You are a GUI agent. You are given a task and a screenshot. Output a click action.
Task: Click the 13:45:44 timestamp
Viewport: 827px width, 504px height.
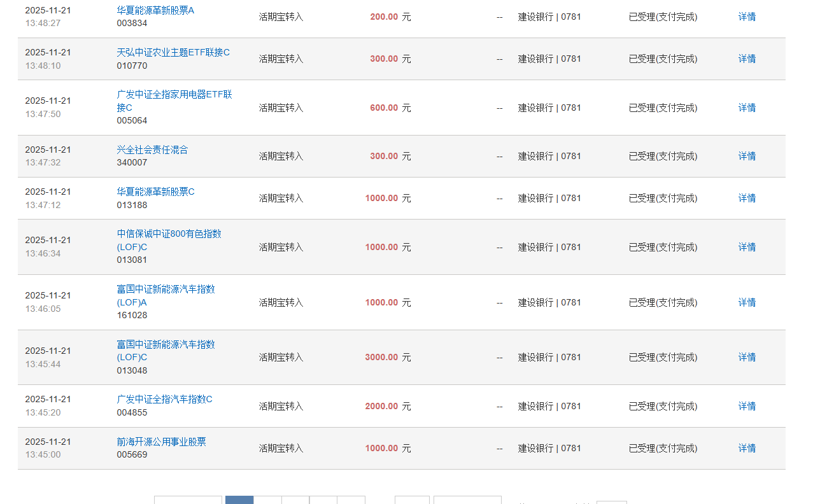click(43, 364)
